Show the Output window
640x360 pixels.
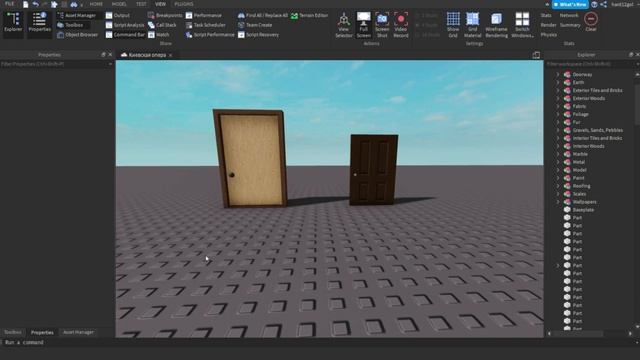[x=118, y=16]
